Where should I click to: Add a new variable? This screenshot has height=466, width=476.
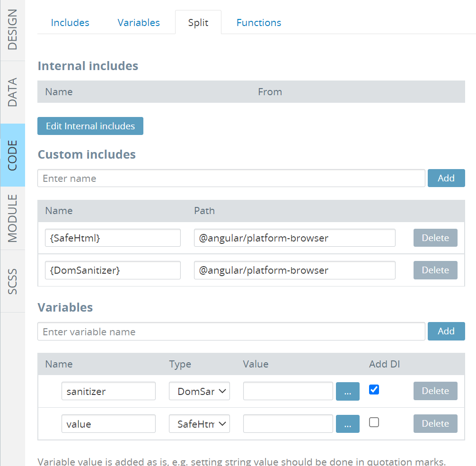coord(446,332)
